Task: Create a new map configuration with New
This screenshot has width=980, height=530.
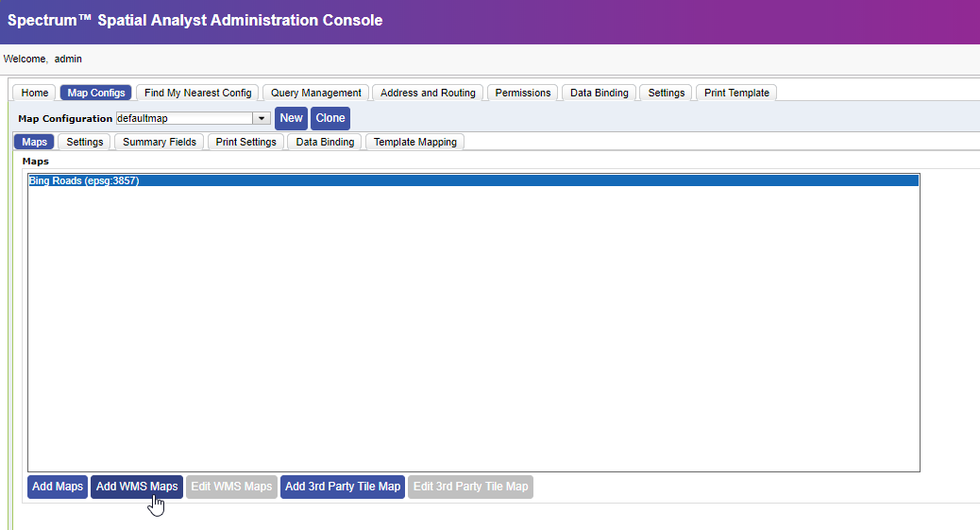Action: pos(291,118)
